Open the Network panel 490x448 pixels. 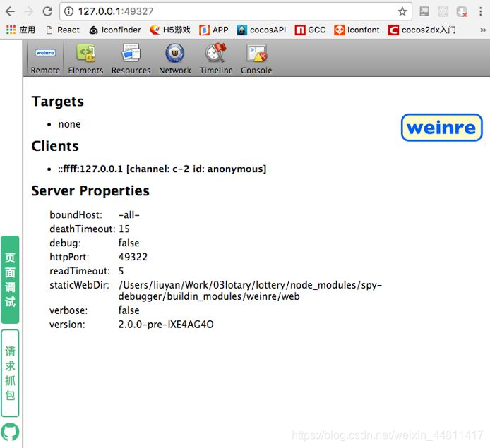coord(175,59)
